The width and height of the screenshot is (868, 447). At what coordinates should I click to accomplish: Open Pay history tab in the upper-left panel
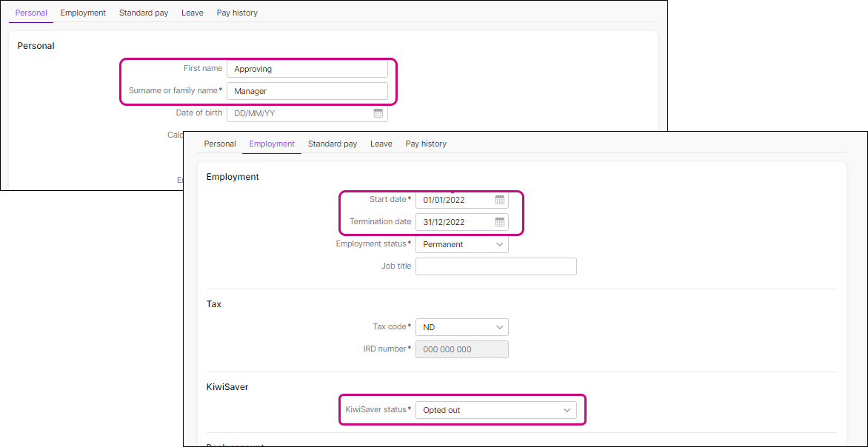(237, 13)
